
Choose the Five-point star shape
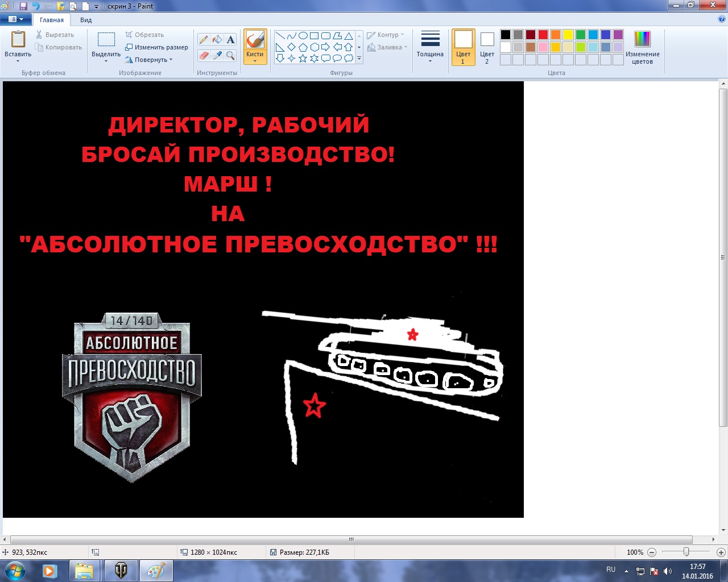pyautogui.click(x=303, y=58)
